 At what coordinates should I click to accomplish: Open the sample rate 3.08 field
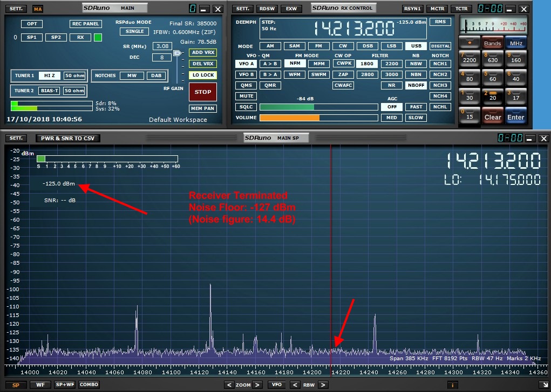(162, 46)
